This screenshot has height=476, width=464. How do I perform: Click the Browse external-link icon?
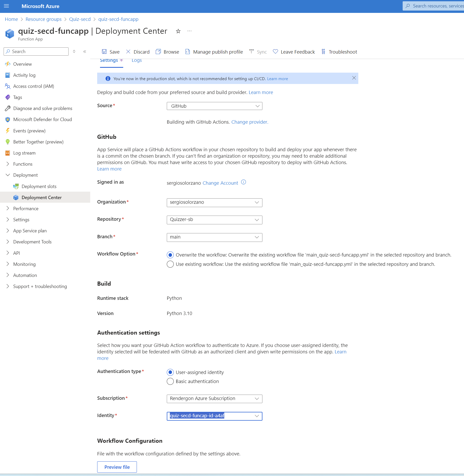pos(158,52)
